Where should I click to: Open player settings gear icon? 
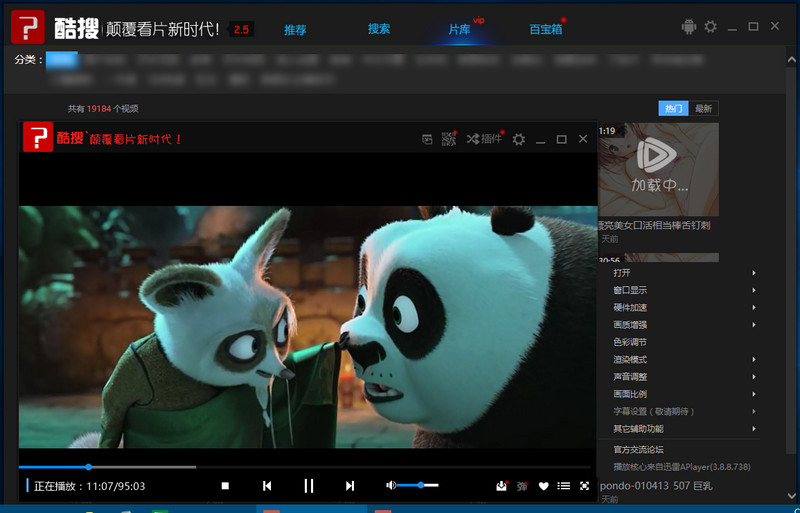(x=518, y=139)
